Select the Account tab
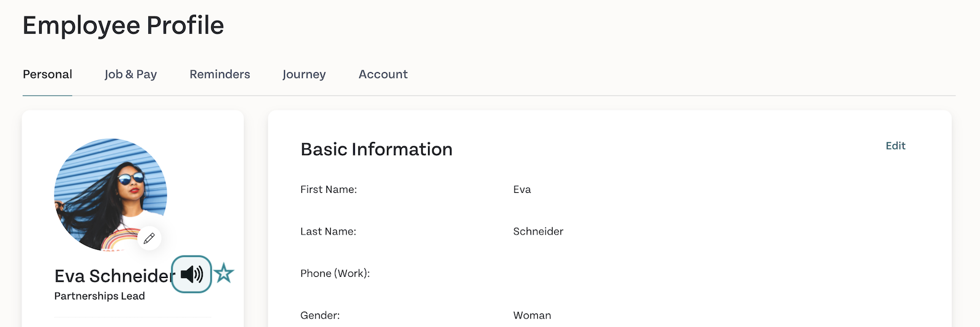The width and height of the screenshot is (980, 327). coord(383,74)
